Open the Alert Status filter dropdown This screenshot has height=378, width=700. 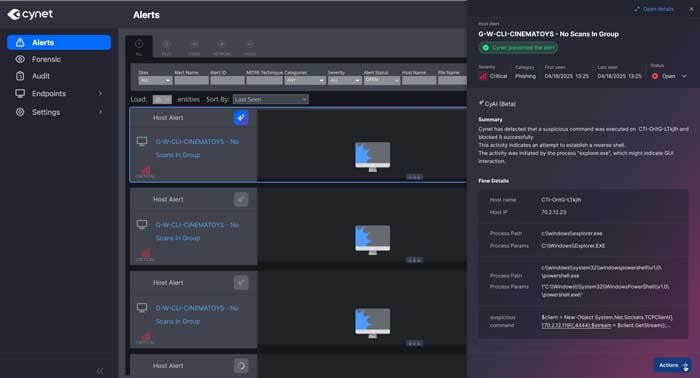coord(382,80)
